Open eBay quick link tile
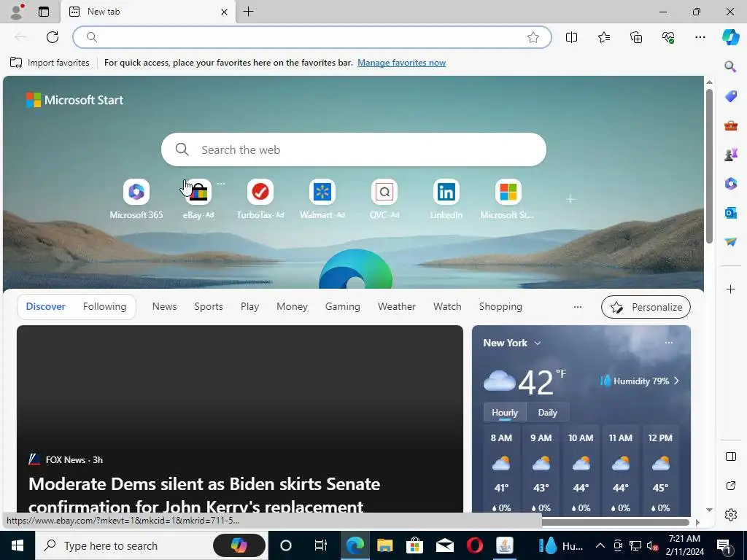 tap(198, 199)
